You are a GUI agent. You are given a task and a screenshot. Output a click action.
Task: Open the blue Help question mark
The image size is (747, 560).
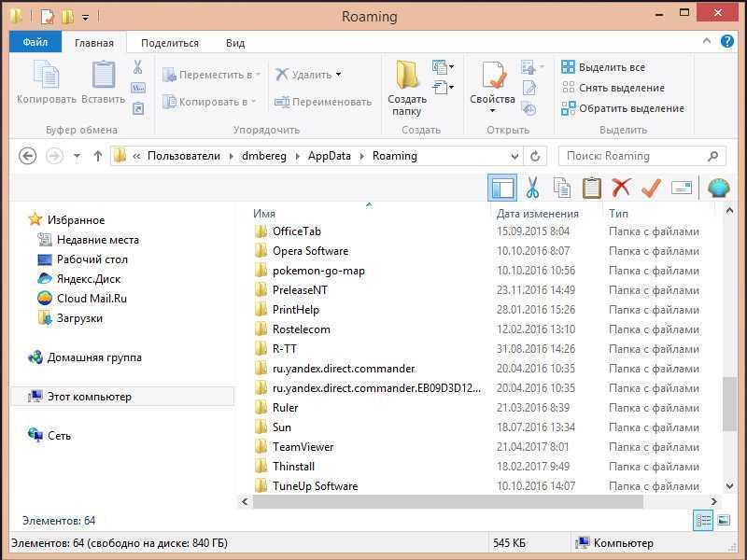point(727,41)
